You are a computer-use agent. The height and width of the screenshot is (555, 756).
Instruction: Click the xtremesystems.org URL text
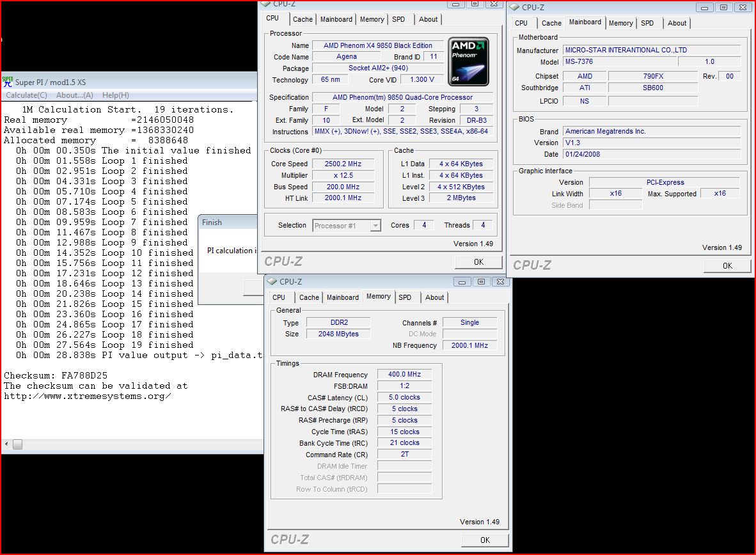tap(87, 396)
